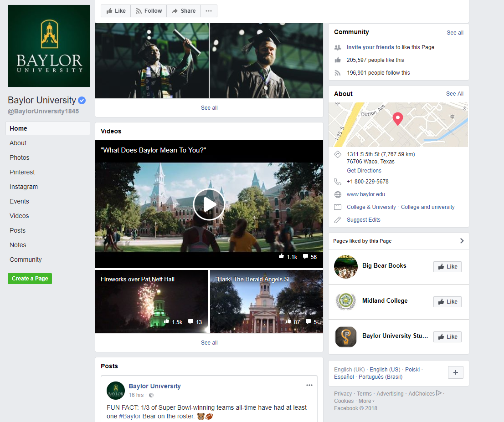Screen dimensions: 504x422
Task: Click the public globe icon beside 16 hrs
Action: coord(151,395)
